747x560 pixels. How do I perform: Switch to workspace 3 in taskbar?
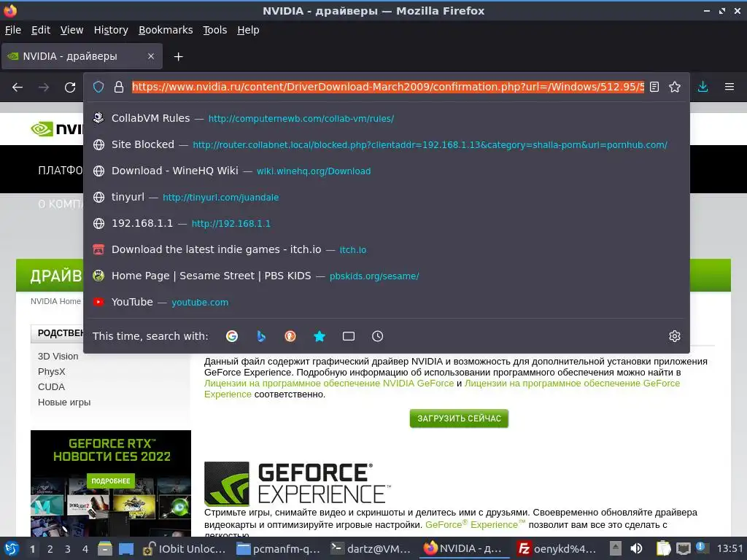point(68,549)
